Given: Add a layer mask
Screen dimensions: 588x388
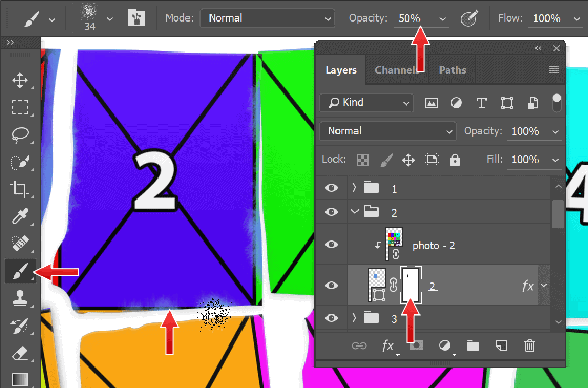Looking at the screenshot, I should pos(416,345).
